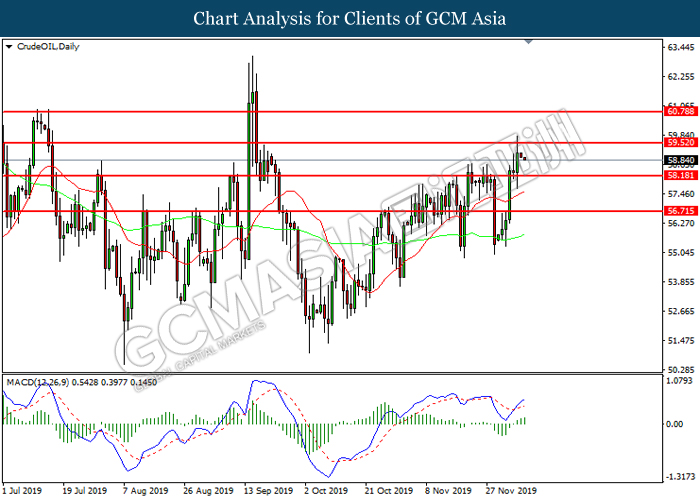Click the 13 Sep 2019 date label

tap(268, 491)
